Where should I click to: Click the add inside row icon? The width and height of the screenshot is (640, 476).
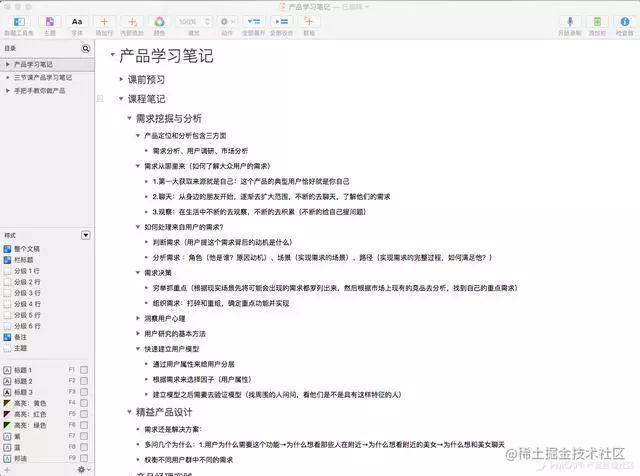coord(132,22)
